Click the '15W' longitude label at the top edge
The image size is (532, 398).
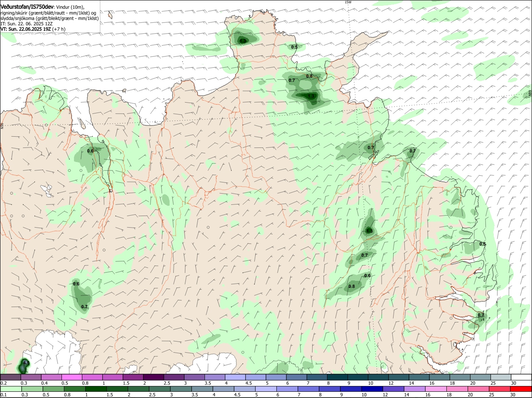(348, 2)
